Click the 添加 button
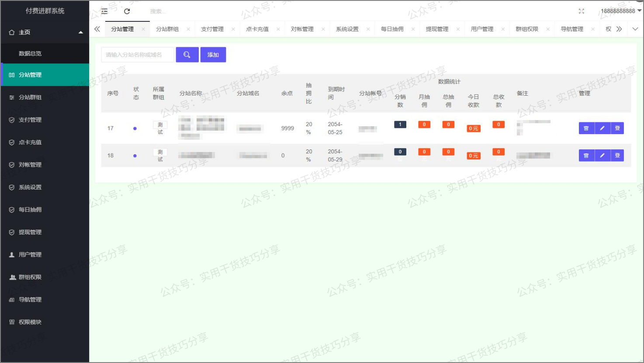Viewport: 644px width, 363px height. 213,55
